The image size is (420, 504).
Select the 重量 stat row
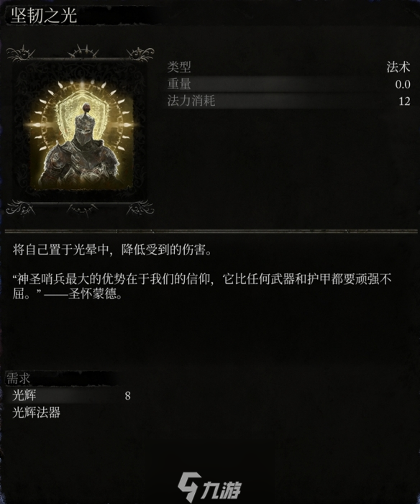pyautogui.click(x=288, y=84)
